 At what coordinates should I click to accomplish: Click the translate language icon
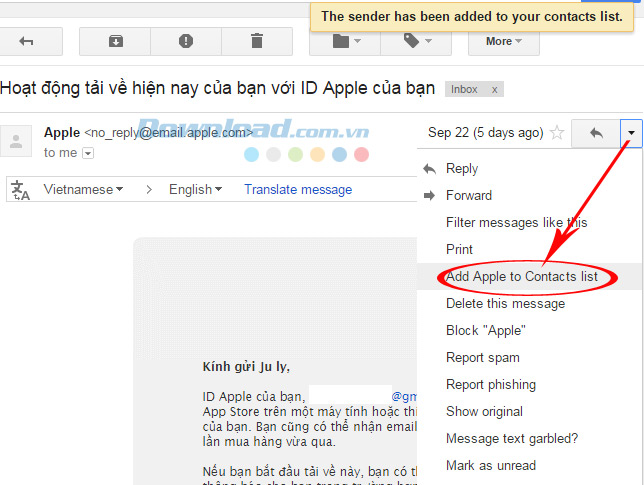20,190
